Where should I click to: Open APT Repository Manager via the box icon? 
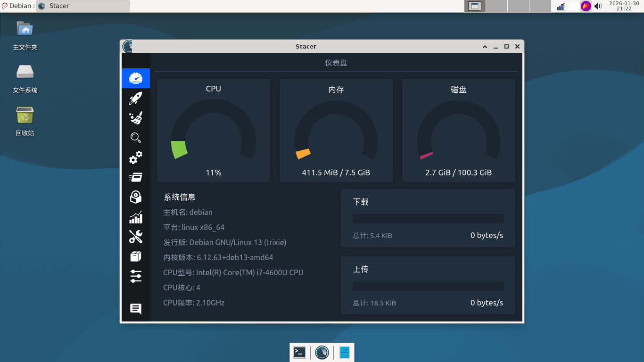pos(136,256)
